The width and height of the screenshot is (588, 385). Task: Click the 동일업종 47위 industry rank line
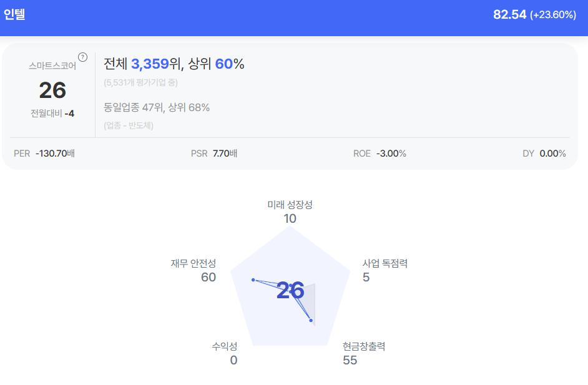click(x=157, y=107)
